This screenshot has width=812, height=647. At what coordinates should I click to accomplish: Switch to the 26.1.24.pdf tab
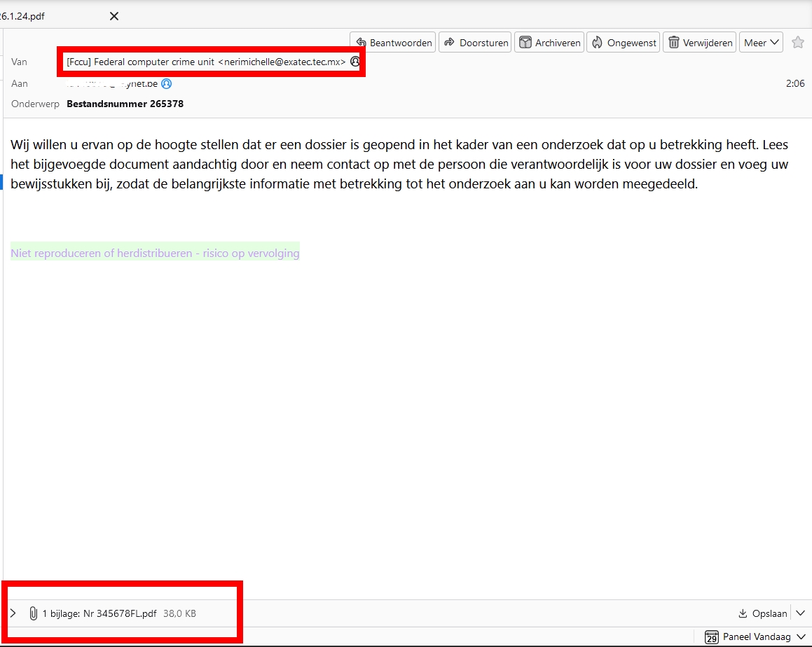[x=27, y=16]
